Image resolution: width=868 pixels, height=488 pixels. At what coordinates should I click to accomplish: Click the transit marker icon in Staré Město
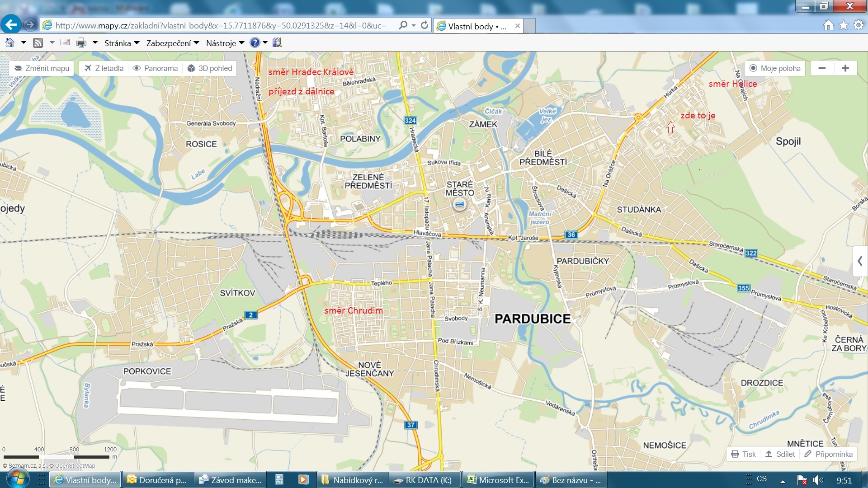459,205
